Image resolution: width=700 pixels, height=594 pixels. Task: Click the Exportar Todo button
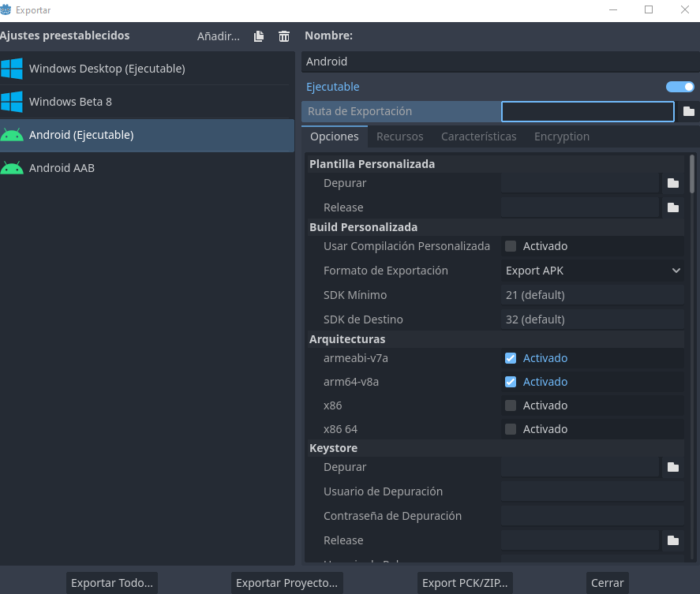[111, 582]
